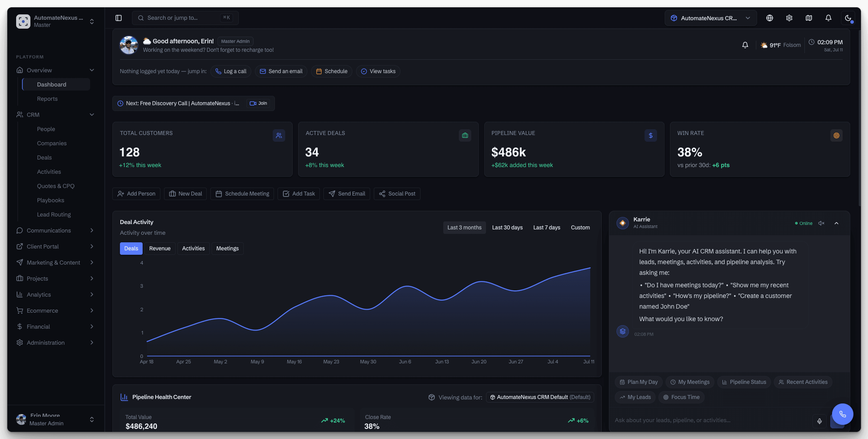Viewport: 868px width, 439px height.
Task: Click Erin's profile photo in greeting
Action: pos(128,45)
